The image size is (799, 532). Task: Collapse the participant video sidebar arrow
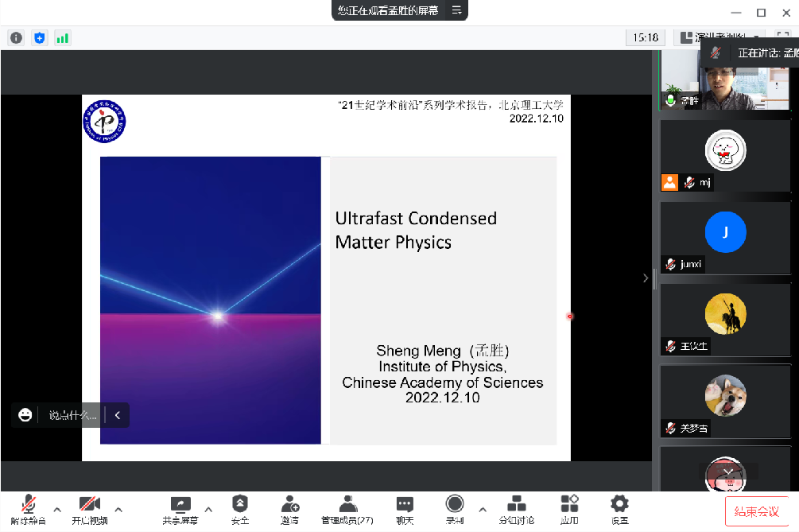[646, 278]
